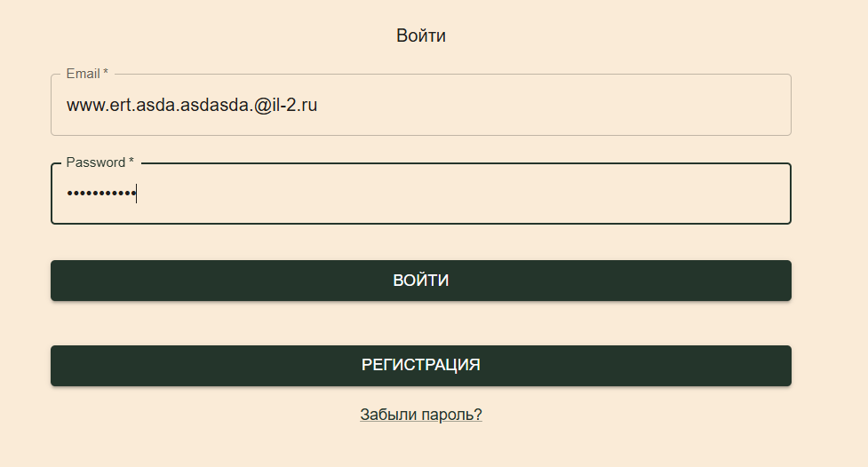Viewport: 868px width, 467px height.
Task: Focus the Password input field
Action: pyautogui.click(x=420, y=194)
